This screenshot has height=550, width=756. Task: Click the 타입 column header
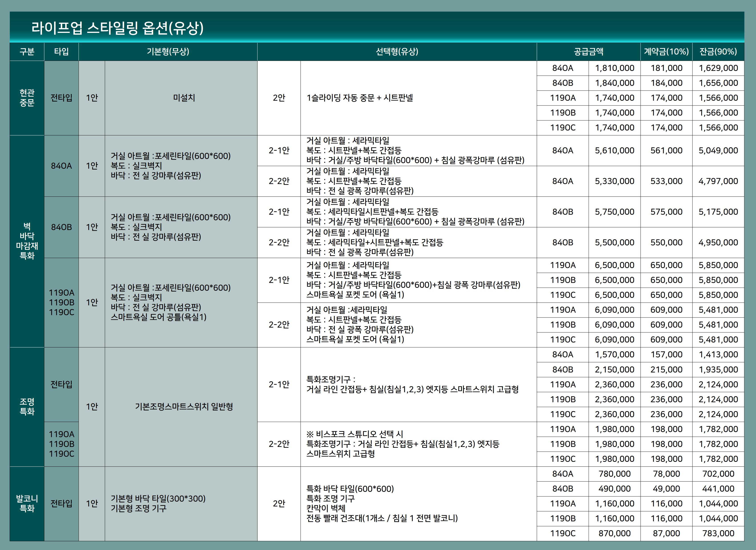click(x=61, y=52)
